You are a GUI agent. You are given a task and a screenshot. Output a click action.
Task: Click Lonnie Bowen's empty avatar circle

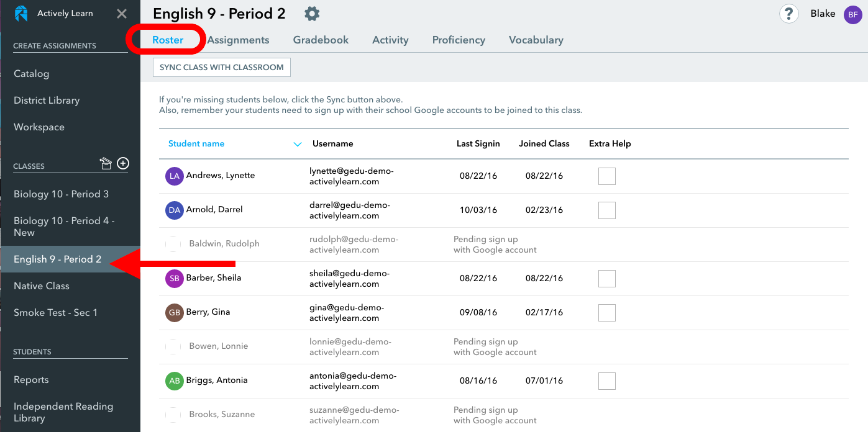173,346
